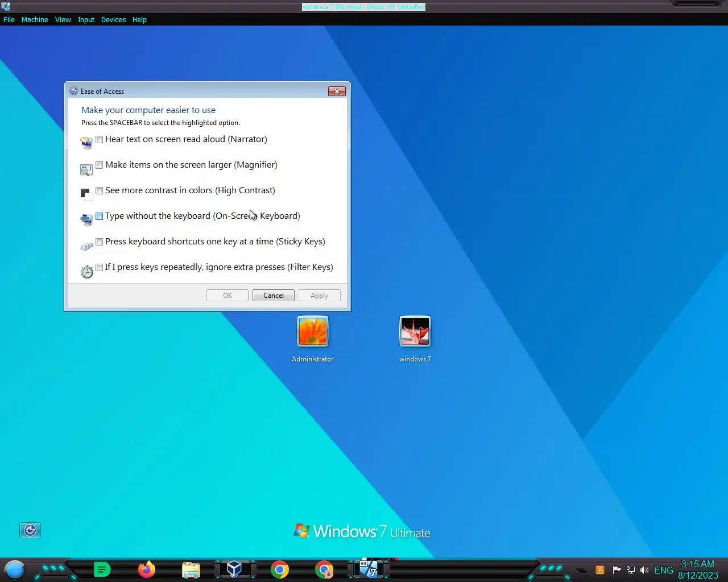Click the Ease of Access button on login screen
The width and height of the screenshot is (728, 582).
pyautogui.click(x=30, y=530)
